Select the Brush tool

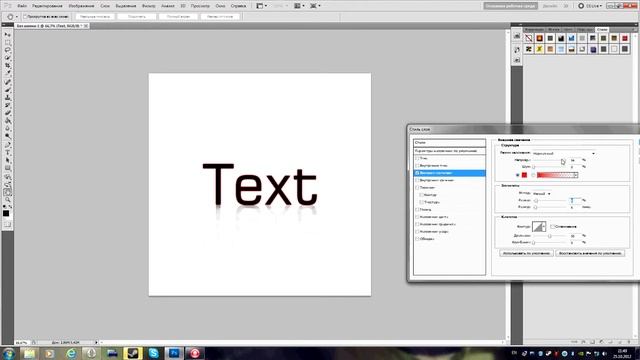[x=7, y=90]
